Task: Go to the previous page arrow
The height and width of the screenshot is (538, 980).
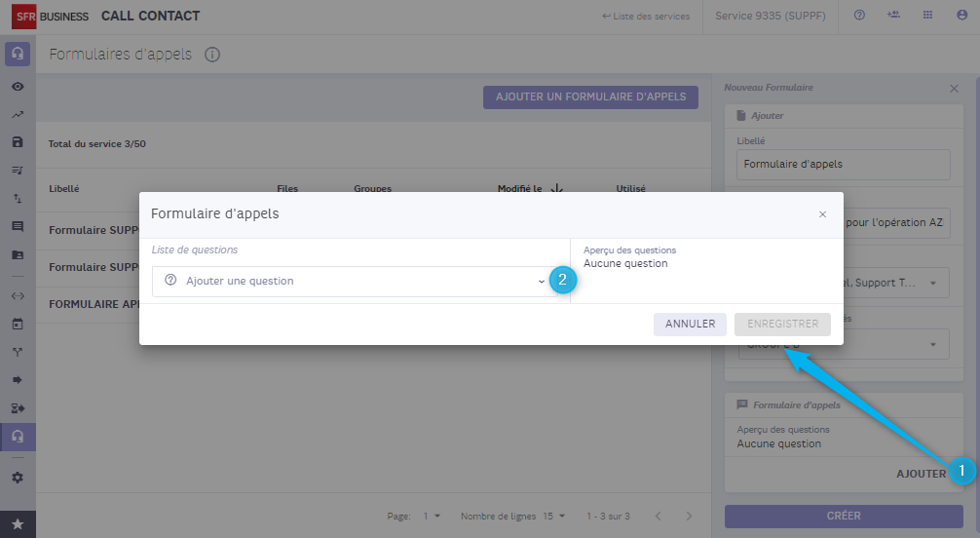Action: coord(659,517)
